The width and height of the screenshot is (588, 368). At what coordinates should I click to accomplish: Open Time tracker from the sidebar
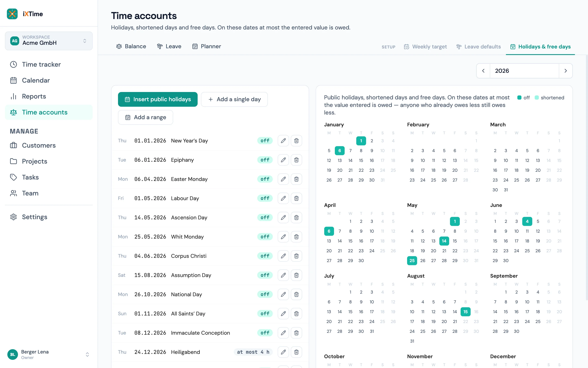point(49,64)
